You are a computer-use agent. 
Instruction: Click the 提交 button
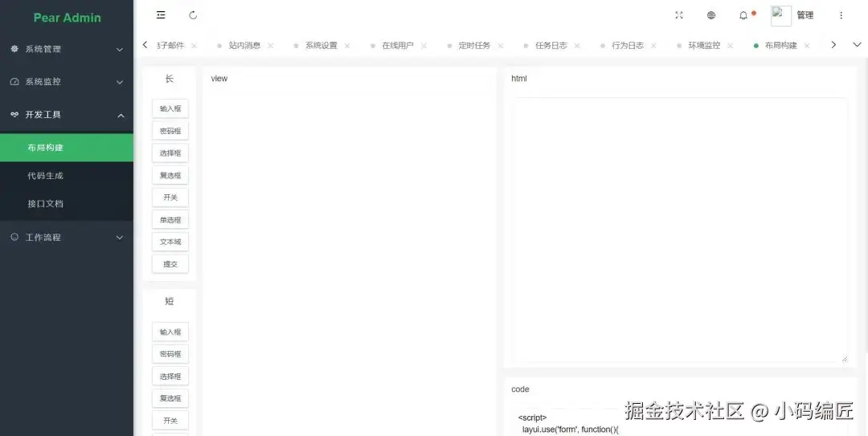(x=170, y=264)
